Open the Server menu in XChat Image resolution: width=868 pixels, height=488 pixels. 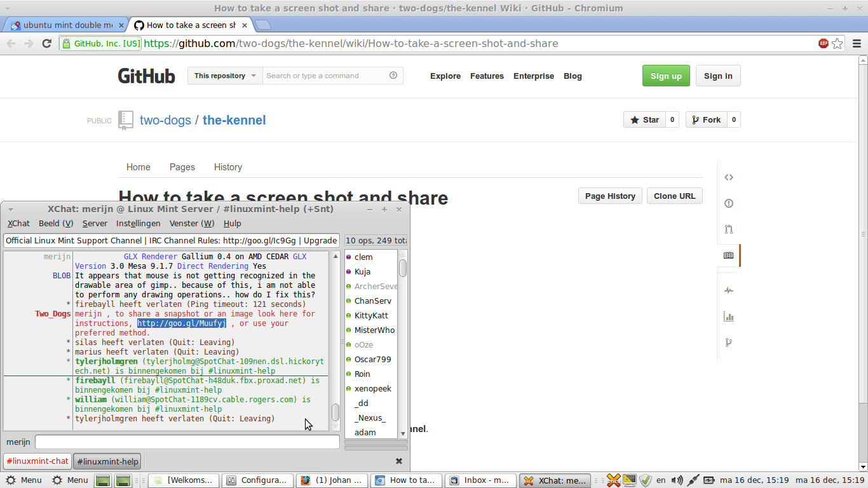[95, 223]
